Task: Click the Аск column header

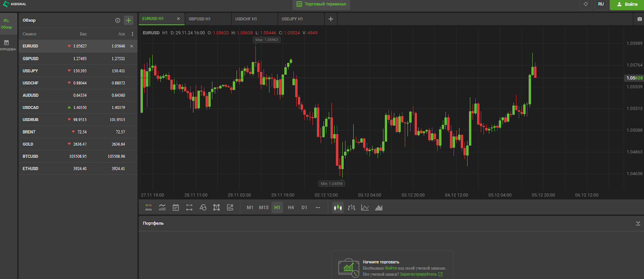Action: (x=122, y=34)
